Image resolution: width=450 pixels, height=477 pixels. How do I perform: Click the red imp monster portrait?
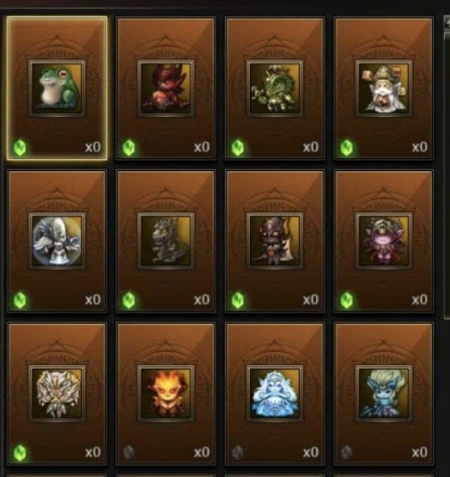click(x=166, y=88)
